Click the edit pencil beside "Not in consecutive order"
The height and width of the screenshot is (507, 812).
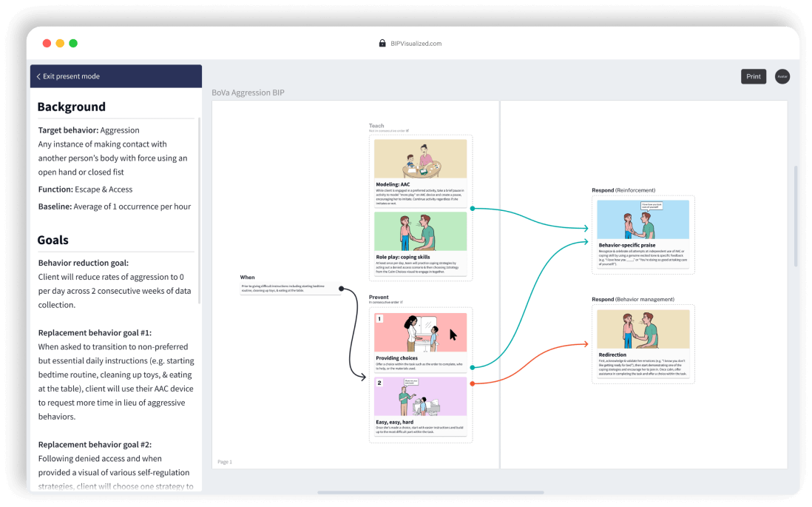click(408, 131)
